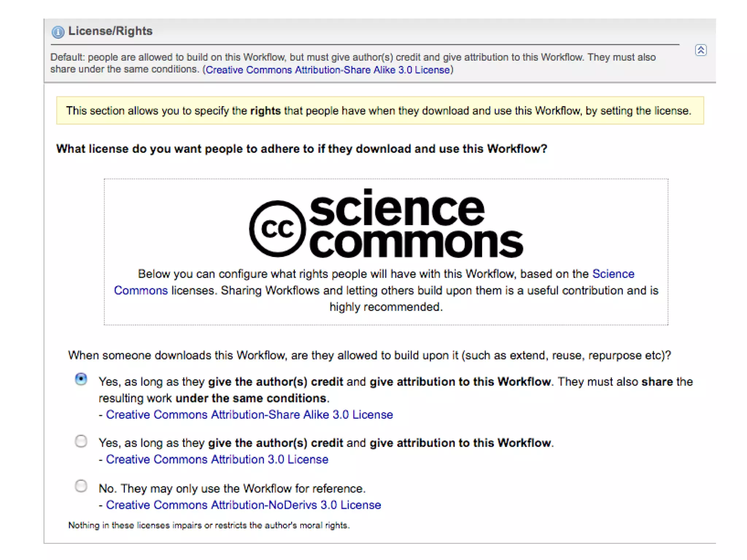Open the Creative Commons Attribution 3.0 License link
Image resolution: width=747 pixels, height=560 pixels.
coord(217,459)
